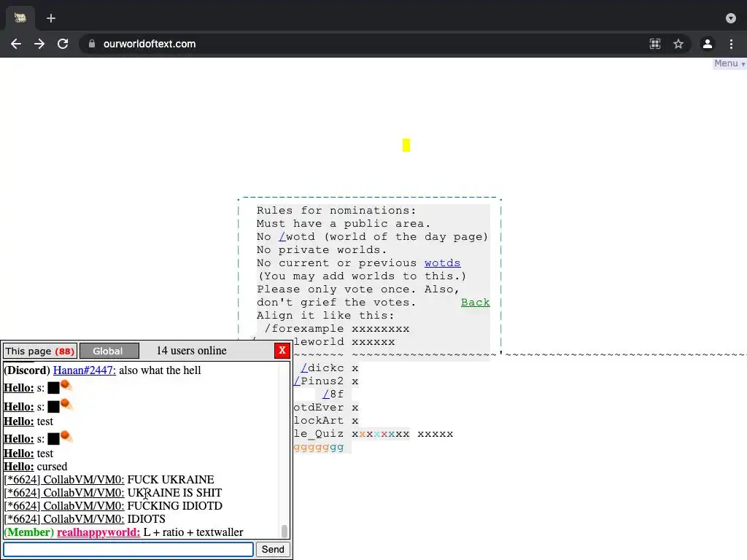747x560 pixels.
Task: Switch to the Global chat tab
Action: coord(109,351)
